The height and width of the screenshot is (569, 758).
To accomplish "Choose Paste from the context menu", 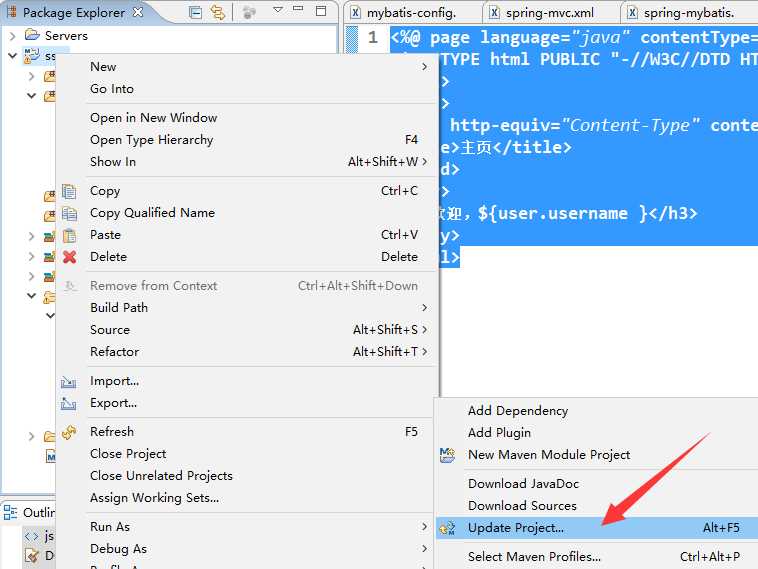I will click(247, 235).
